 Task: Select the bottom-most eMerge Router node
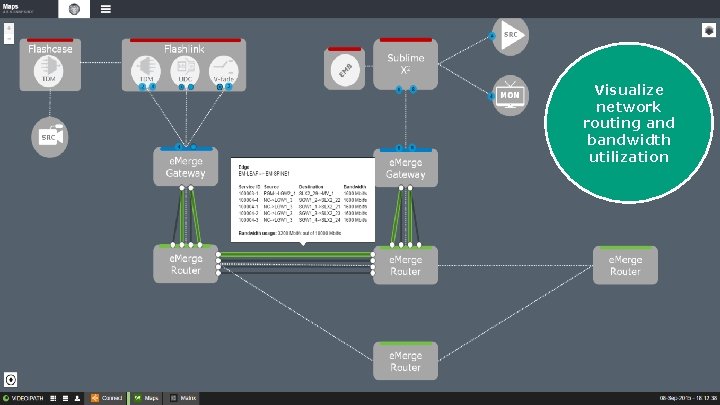coord(405,361)
